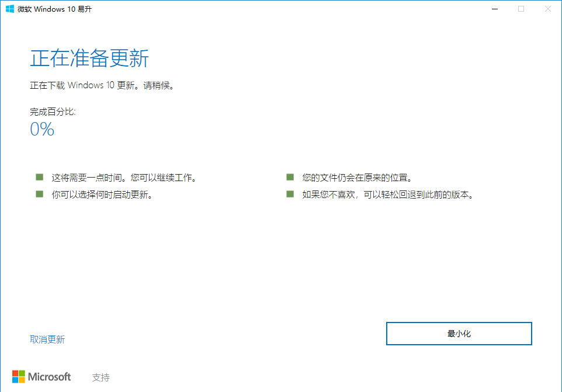
Task: Click the Windows logo in the title bar
Action: pyautogui.click(x=10, y=9)
